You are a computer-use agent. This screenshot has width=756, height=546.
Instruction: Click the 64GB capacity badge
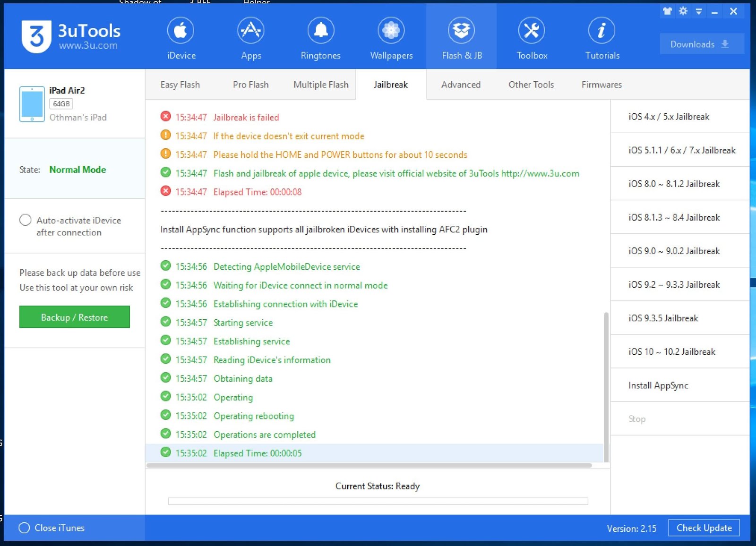[61, 104]
